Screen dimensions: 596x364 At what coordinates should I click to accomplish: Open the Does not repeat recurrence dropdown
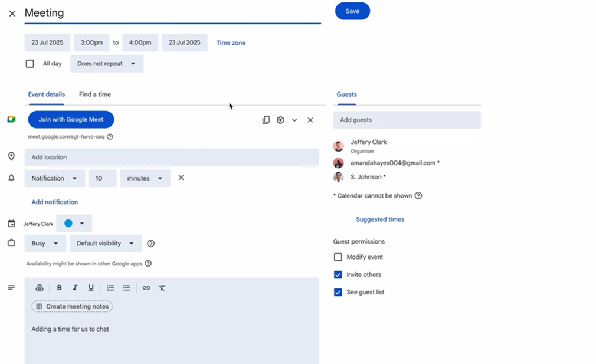(x=107, y=63)
